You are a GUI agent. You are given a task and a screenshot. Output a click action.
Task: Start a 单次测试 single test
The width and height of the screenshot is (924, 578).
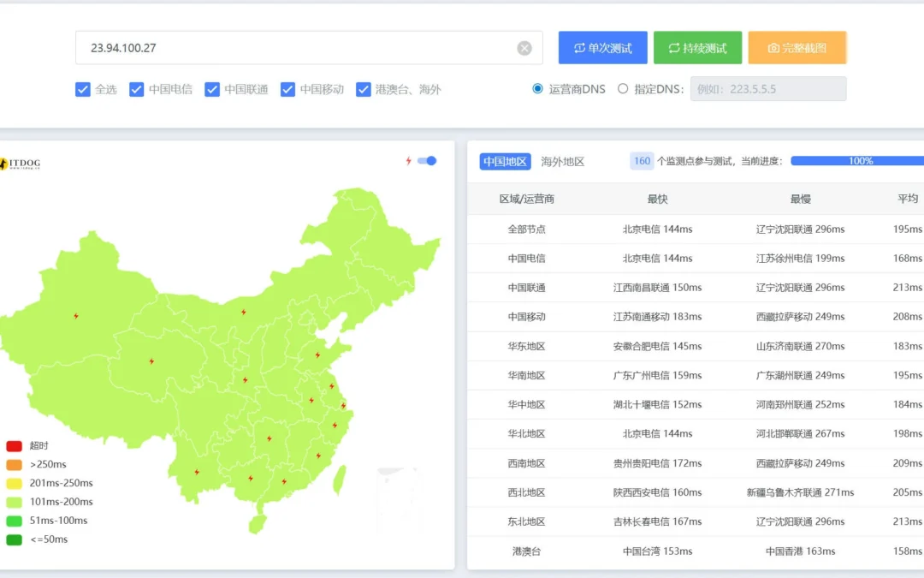click(x=603, y=48)
